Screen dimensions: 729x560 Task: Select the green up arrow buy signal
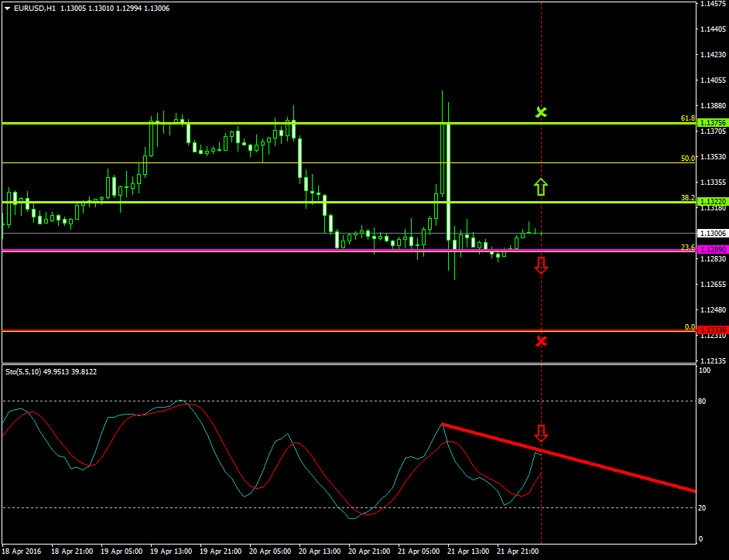coord(540,186)
